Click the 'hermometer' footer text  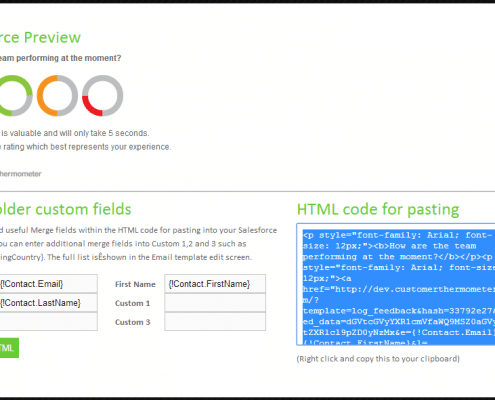(x=20, y=174)
